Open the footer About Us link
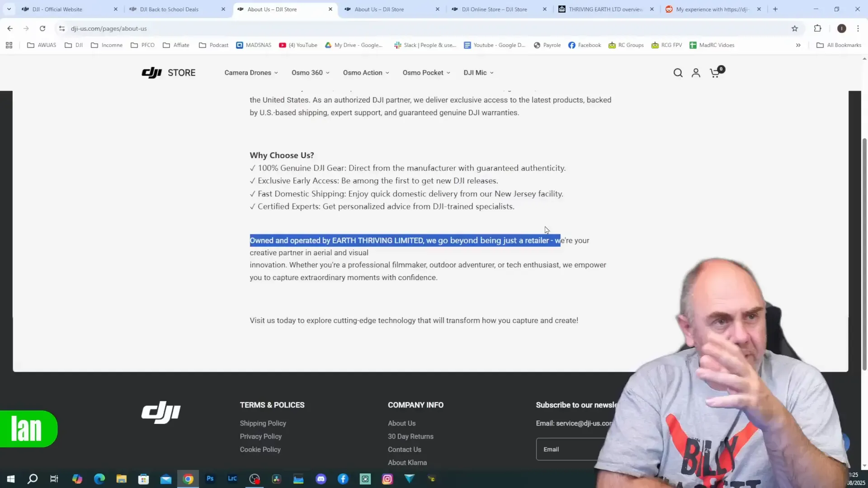The image size is (868, 488). click(401, 423)
